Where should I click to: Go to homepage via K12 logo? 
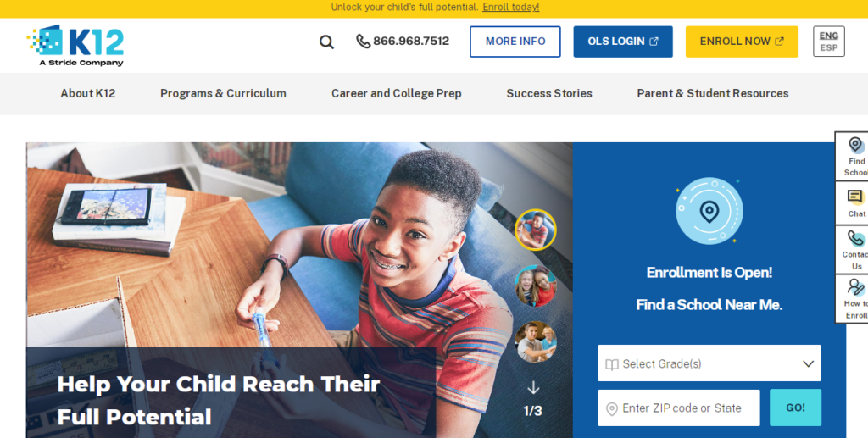[x=75, y=46]
